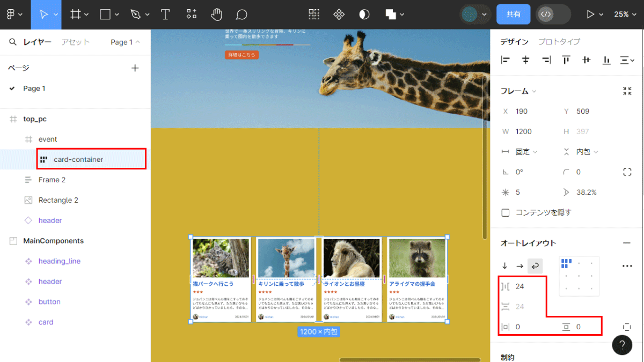Open auto layout advanced settings ellipsis

point(627,266)
